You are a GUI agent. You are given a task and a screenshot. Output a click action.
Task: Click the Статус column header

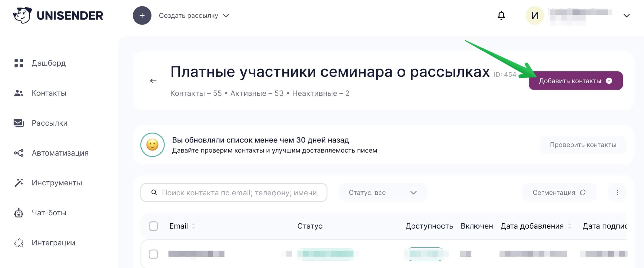pyautogui.click(x=310, y=226)
